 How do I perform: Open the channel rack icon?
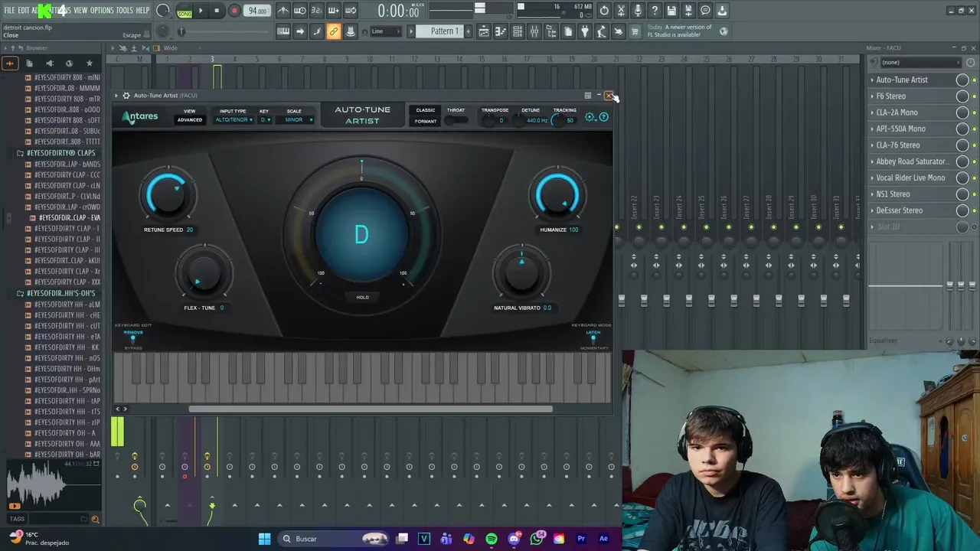[518, 31]
